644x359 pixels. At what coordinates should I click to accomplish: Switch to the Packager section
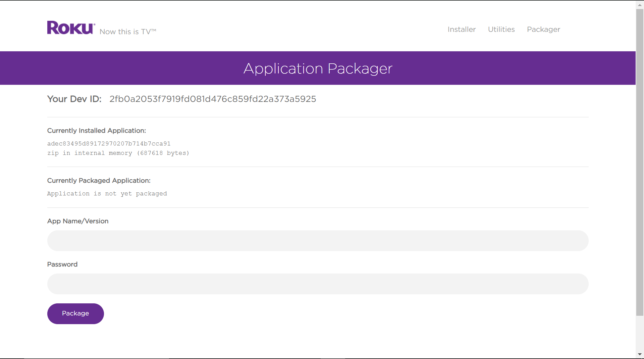point(543,29)
